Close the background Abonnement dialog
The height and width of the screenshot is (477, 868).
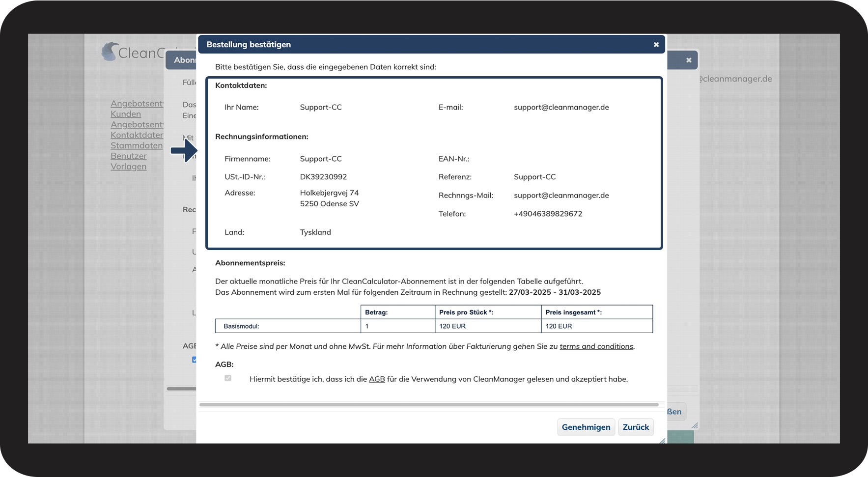click(x=689, y=60)
